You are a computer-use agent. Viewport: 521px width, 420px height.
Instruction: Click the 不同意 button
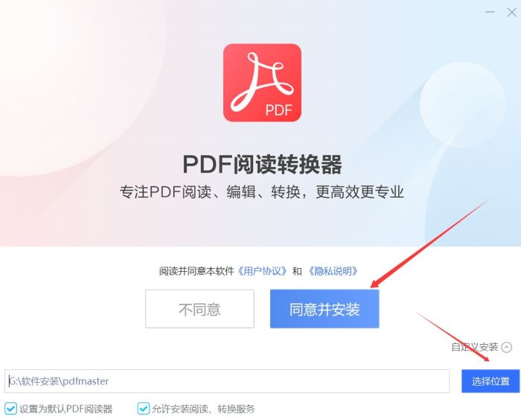pos(199,308)
